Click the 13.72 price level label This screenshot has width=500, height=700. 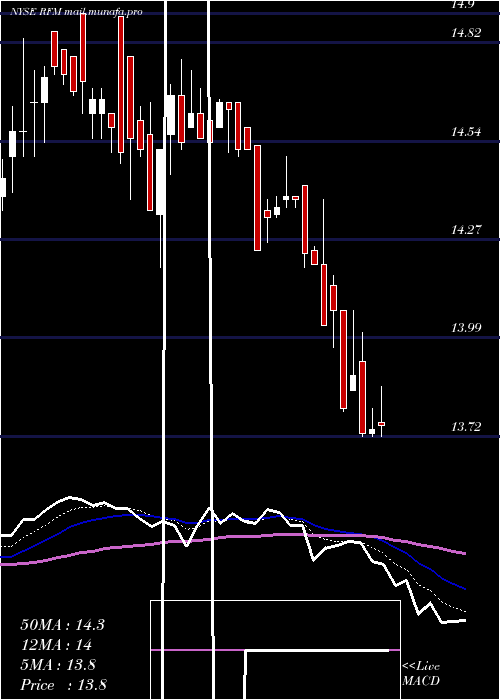(x=466, y=427)
